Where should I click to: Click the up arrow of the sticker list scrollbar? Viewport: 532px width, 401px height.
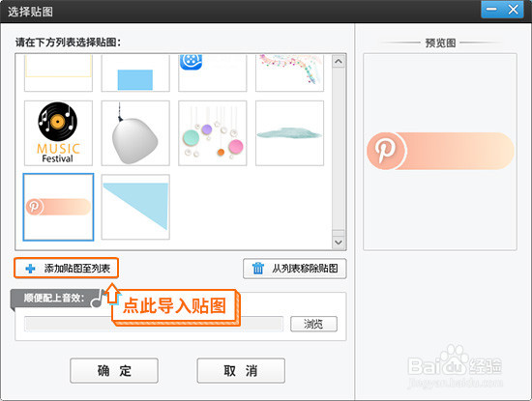pos(339,61)
